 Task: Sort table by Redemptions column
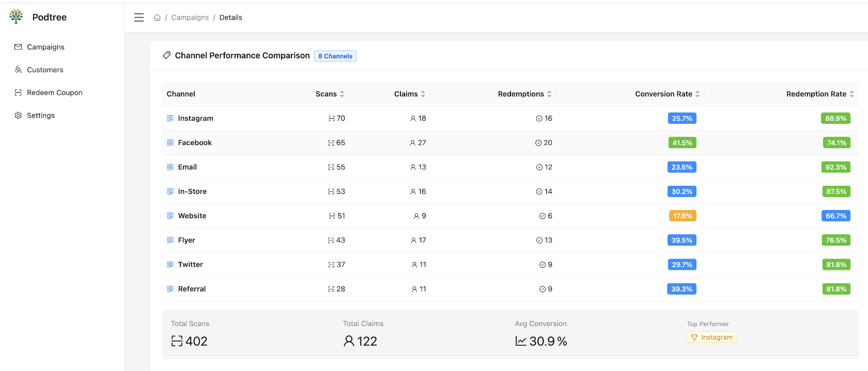549,94
